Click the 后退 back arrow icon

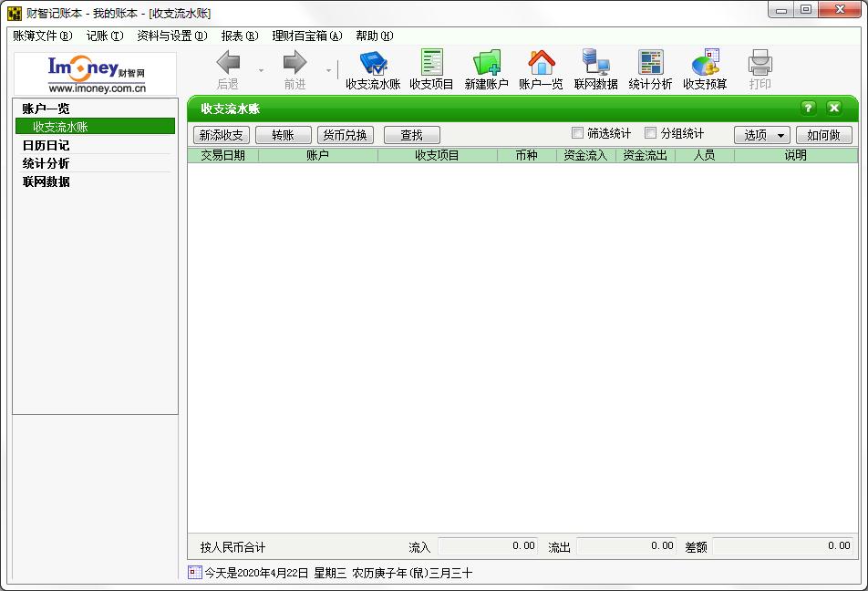tap(228, 62)
